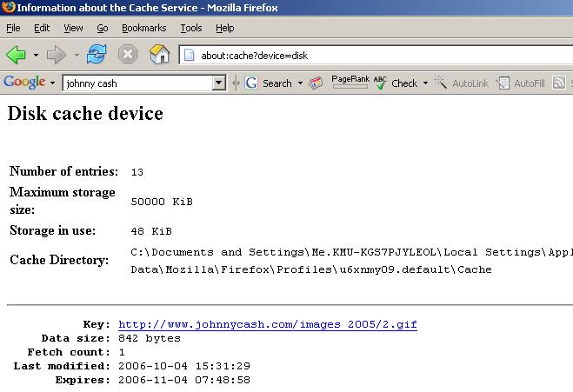Open the Help menu
Screen dimensions: 573x392
pos(224,28)
